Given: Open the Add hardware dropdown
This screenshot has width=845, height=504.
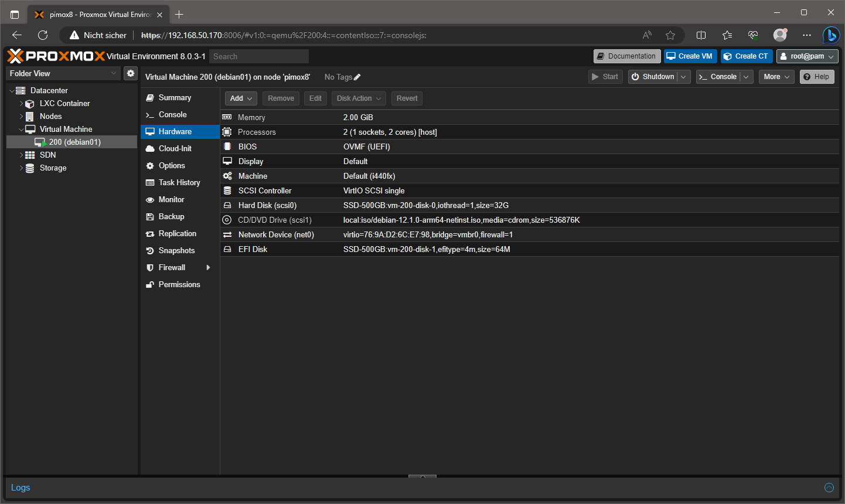Looking at the screenshot, I should coord(241,98).
